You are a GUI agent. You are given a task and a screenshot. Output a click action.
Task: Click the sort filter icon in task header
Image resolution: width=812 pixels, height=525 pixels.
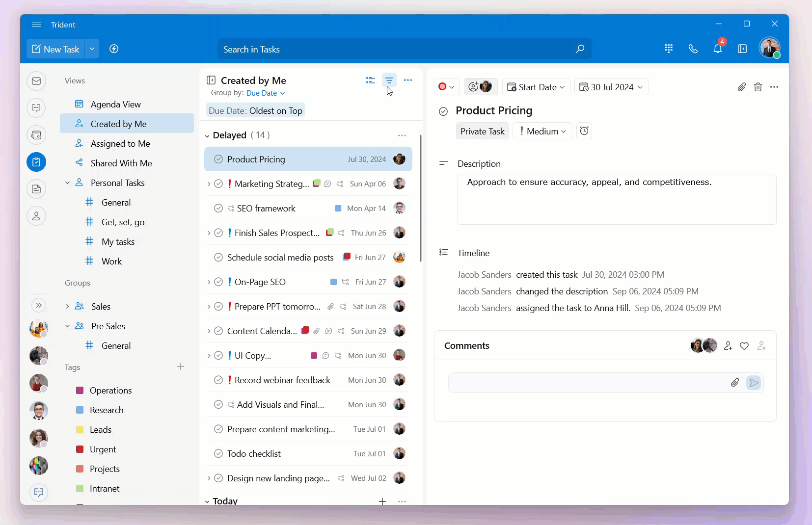pos(389,80)
